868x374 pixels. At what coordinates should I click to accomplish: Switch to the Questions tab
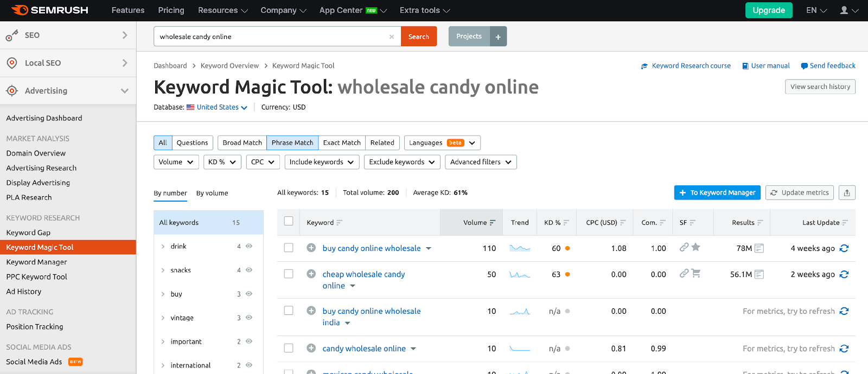click(192, 143)
